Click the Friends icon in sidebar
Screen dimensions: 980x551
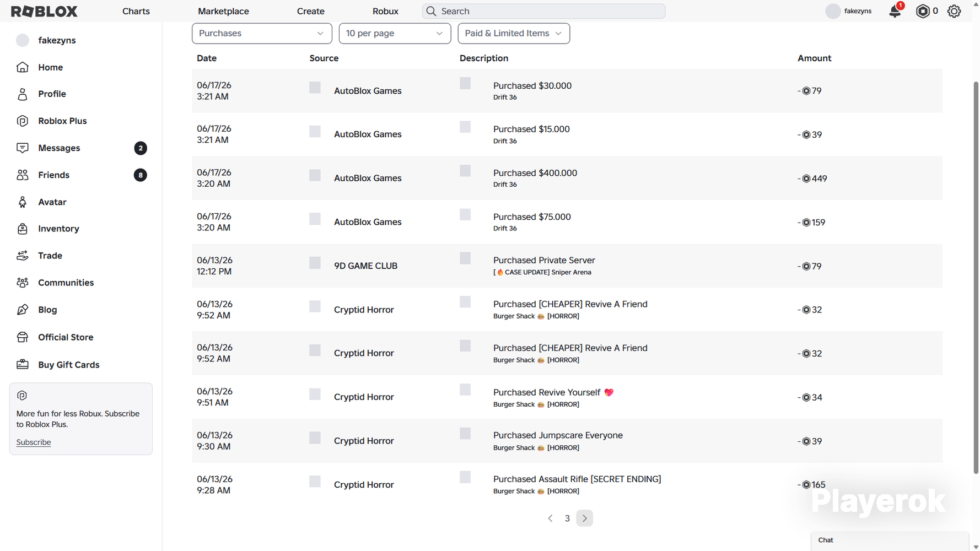coord(23,175)
